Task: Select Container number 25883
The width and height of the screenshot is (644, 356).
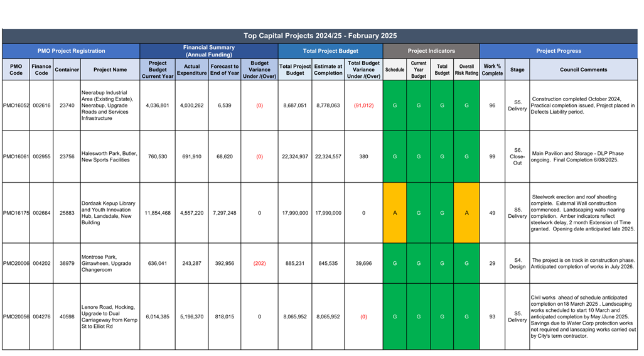Action: 67,213
